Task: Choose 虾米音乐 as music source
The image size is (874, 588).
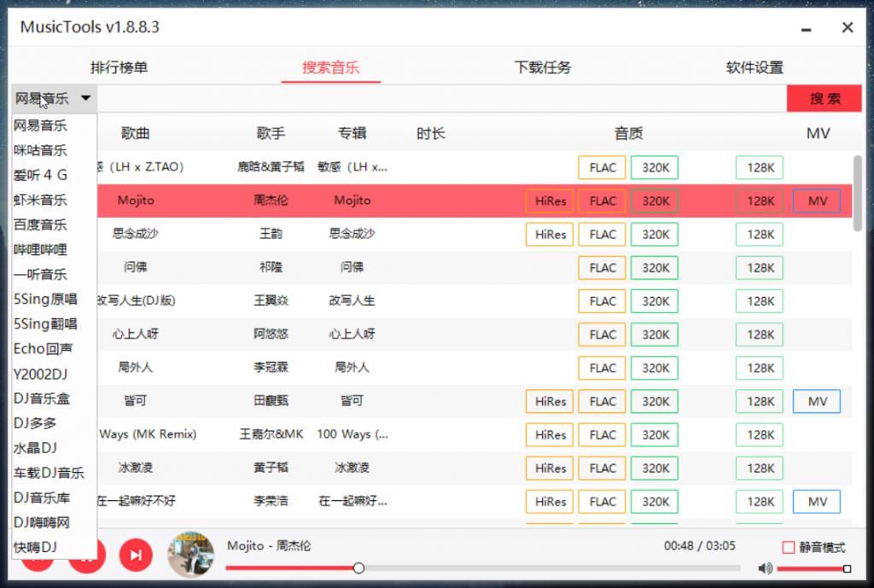Action: click(46, 200)
